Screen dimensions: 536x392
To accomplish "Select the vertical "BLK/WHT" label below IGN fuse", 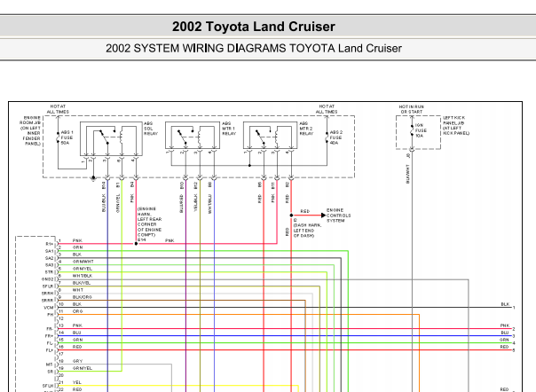I will click(x=407, y=174).
